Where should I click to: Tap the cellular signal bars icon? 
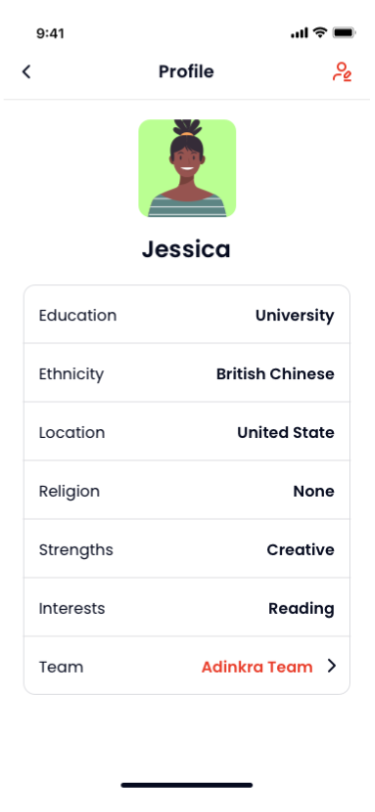pyautogui.click(x=299, y=34)
